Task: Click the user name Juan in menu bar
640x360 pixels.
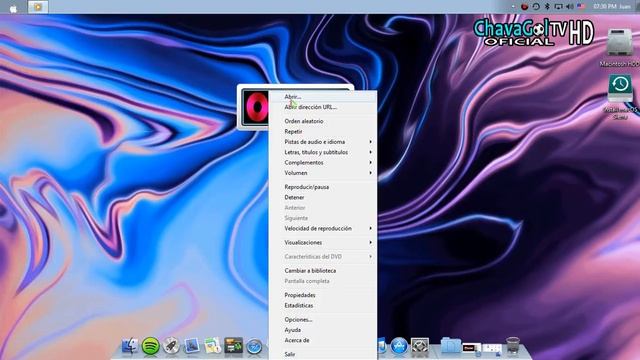Action: [x=625, y=7]
